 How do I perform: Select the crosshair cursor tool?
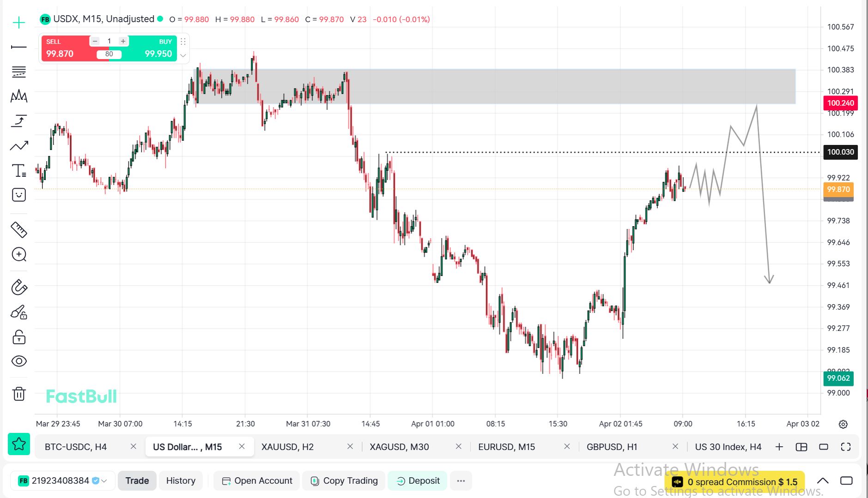tap(19, 23)
